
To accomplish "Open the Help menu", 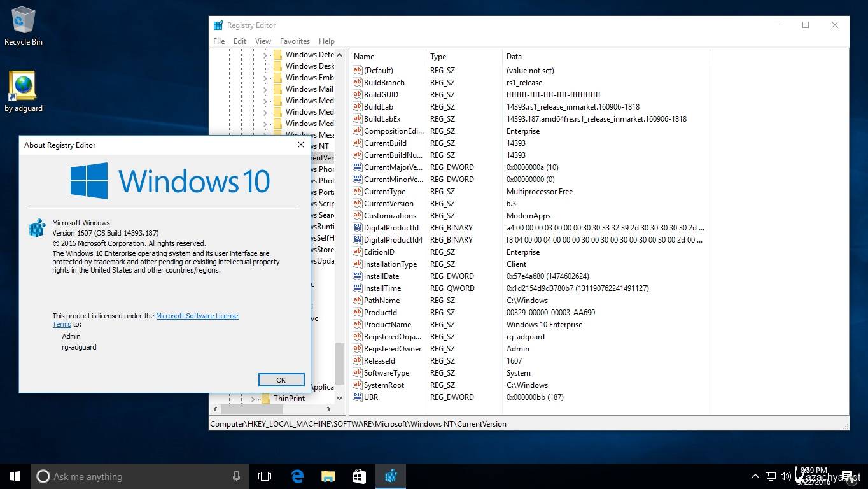I will (x=326, y=41).
